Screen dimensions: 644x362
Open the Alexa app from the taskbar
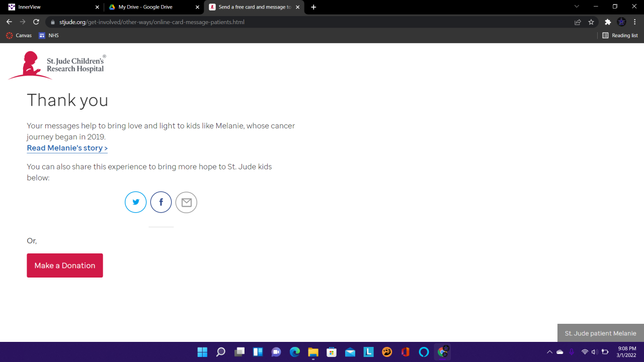[x=424, y=352]
